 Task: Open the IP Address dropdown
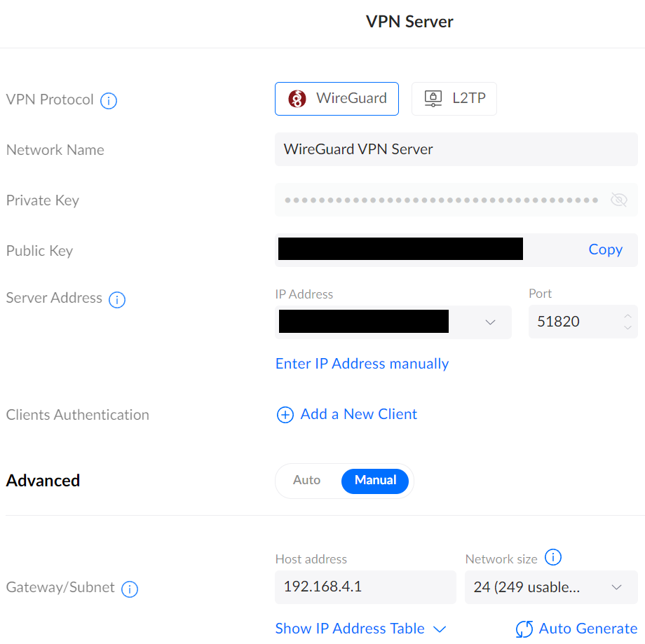[393, 322]
